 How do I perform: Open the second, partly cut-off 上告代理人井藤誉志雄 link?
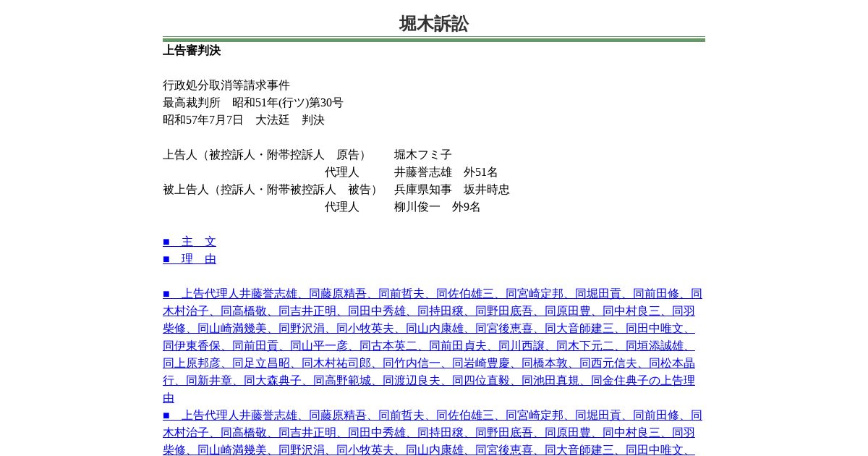point(433,433)
